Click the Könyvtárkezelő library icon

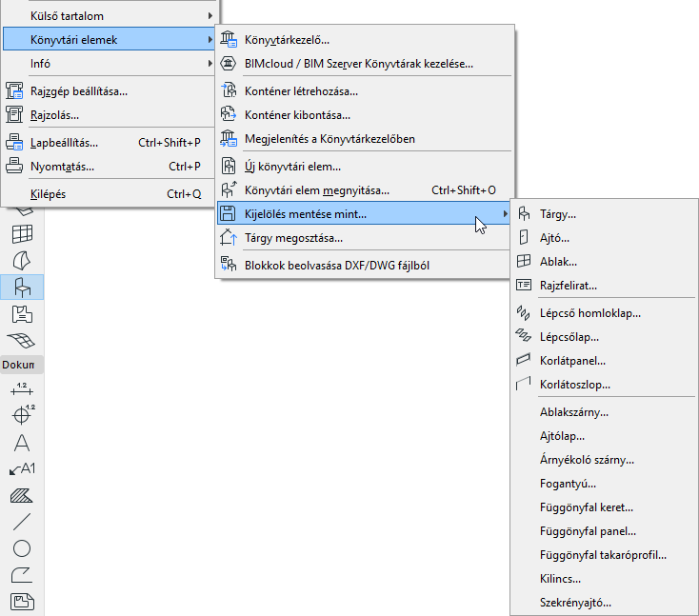coord(229,40)
